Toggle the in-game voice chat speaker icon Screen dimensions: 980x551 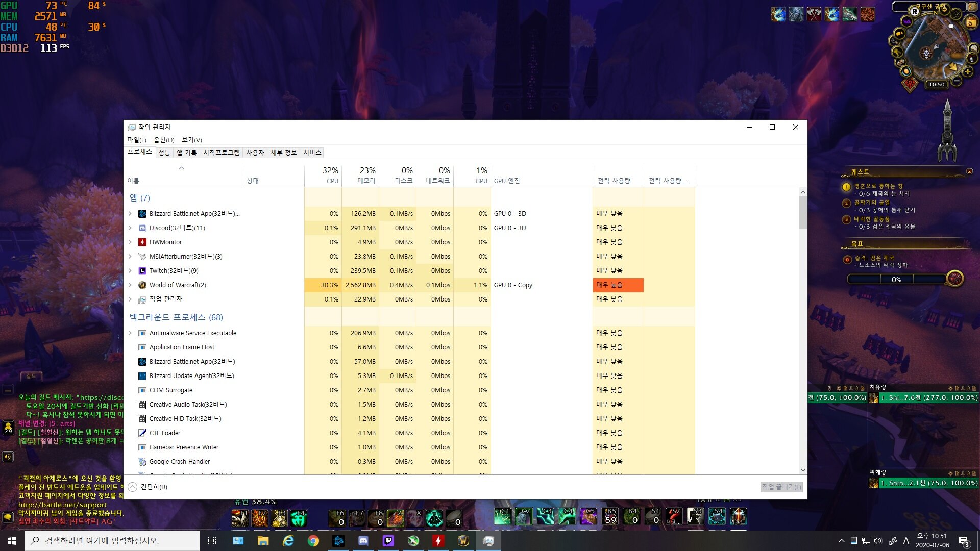coord(8,457)
